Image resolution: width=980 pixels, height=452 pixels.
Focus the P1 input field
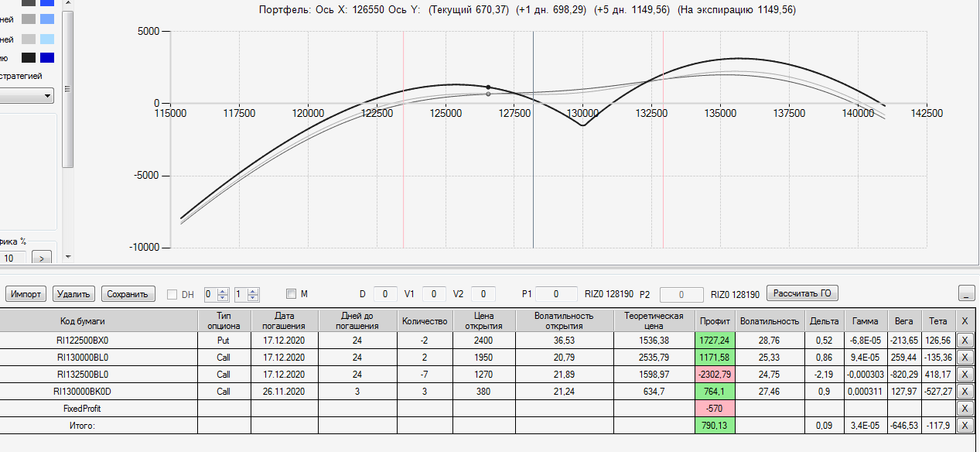point(558,294)
